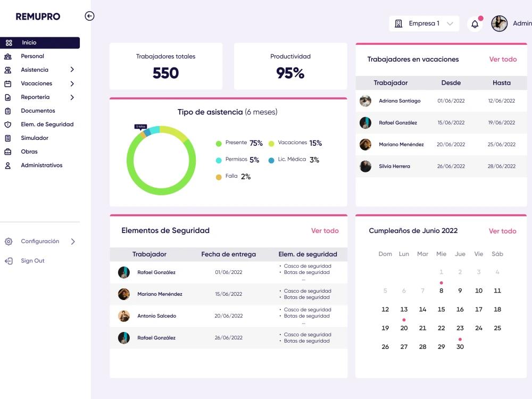The width and height of the screenshot is (532, 399).
Task: Open the Admin profile avatar
Action: point(500,23)
